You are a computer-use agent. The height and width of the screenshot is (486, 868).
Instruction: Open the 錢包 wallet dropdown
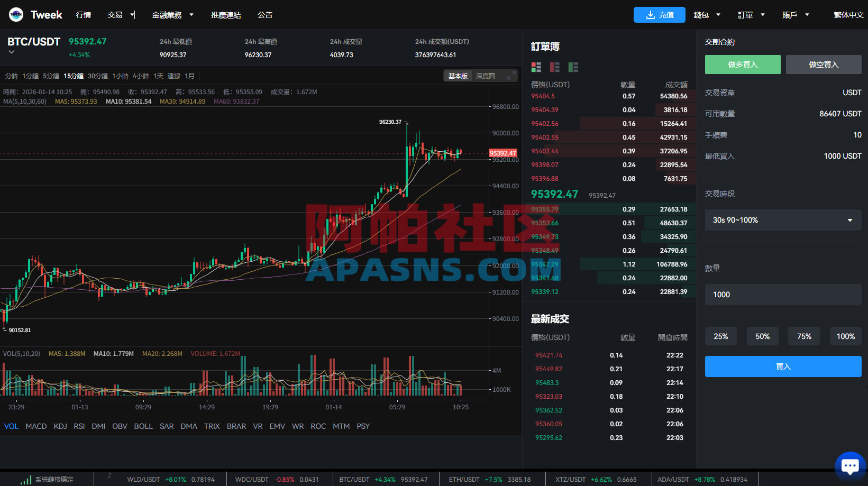point(707,15)
